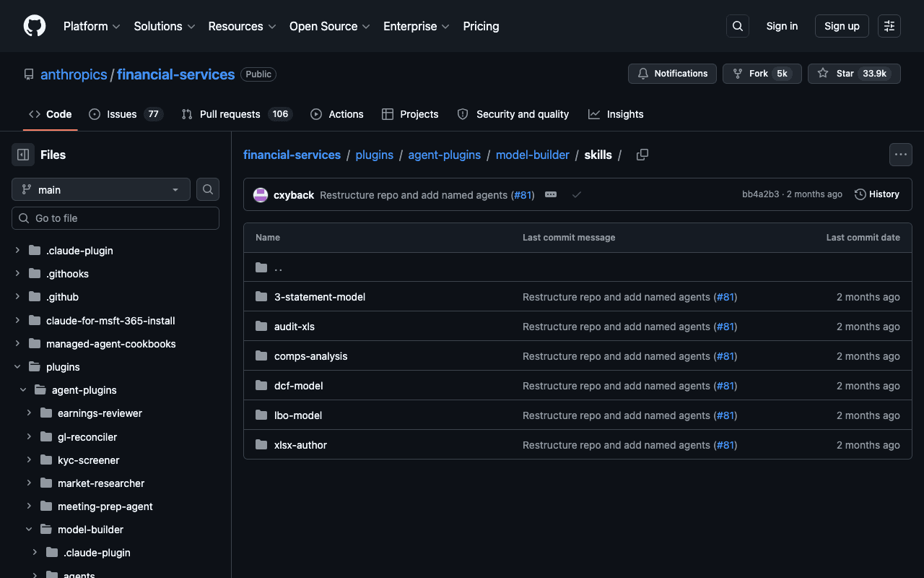Open the xlsx-author folder name
Screen dimensions: 924x578
tap(301, 445)
